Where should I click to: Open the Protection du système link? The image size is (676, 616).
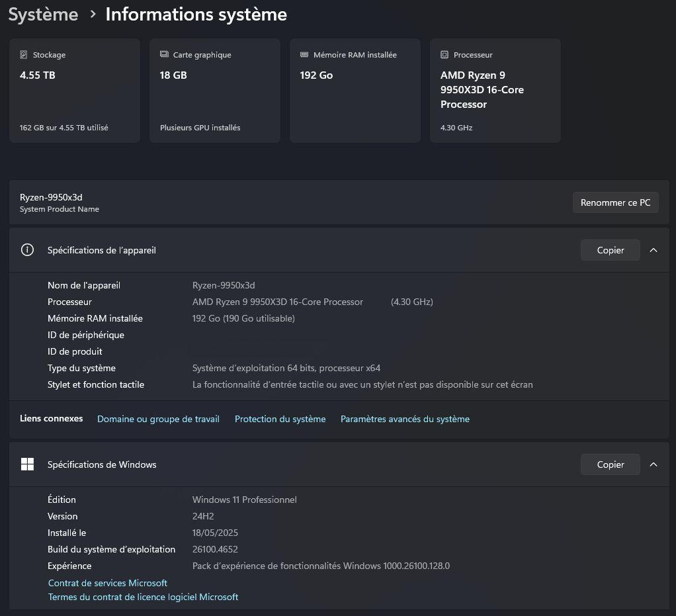tap(280, 419)
